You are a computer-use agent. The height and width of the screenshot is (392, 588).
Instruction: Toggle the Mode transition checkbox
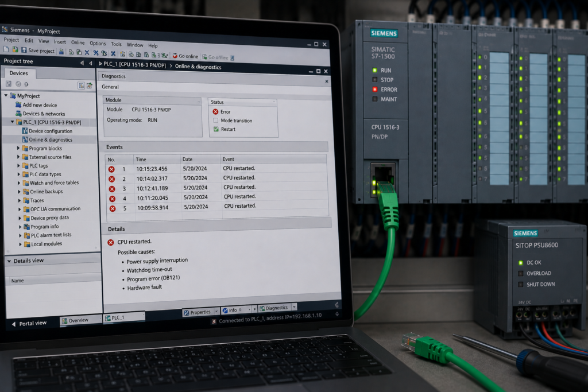(216, 121)
